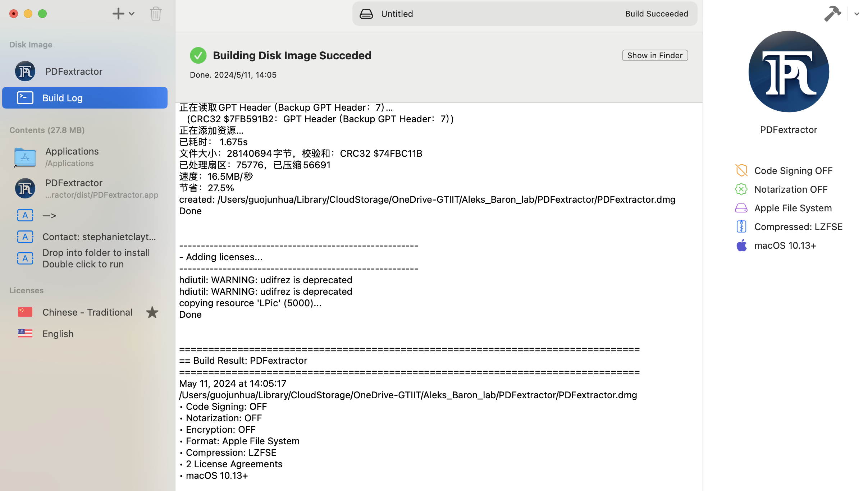Open Apple File System format setting
Viewport: 868px width, 491px height.
[793, 208]
